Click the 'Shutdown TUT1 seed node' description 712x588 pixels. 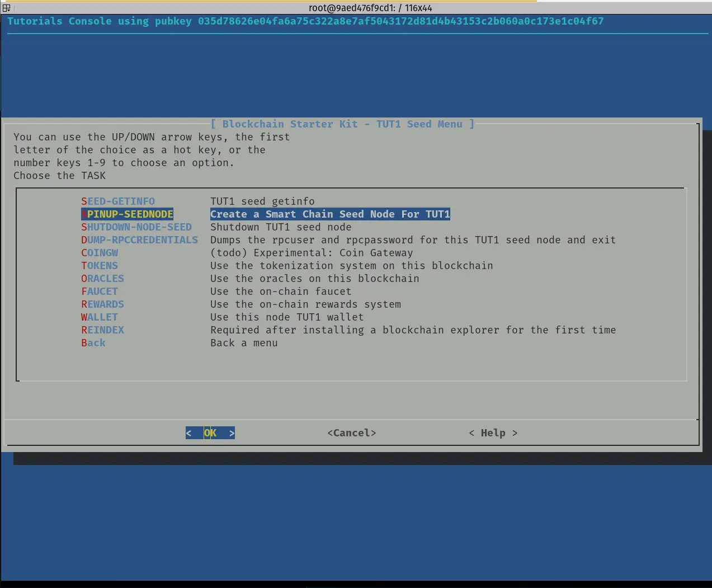[x=281, y=227]
